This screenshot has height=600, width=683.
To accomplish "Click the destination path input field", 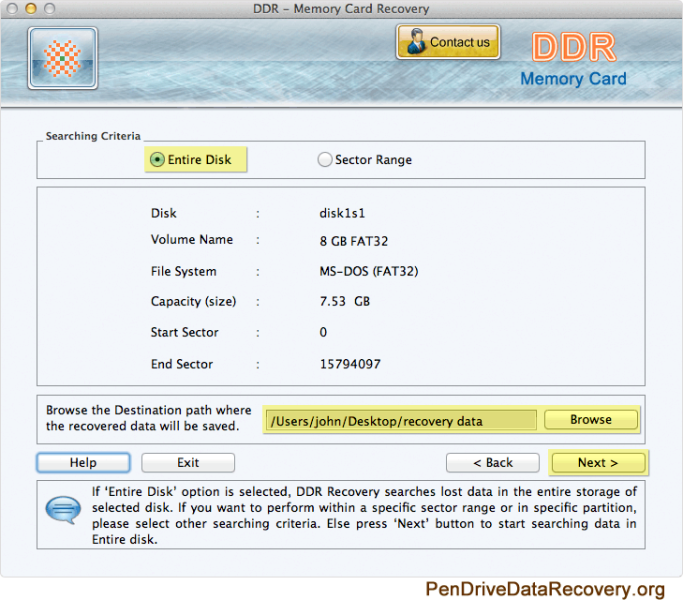I will [401, 421].
